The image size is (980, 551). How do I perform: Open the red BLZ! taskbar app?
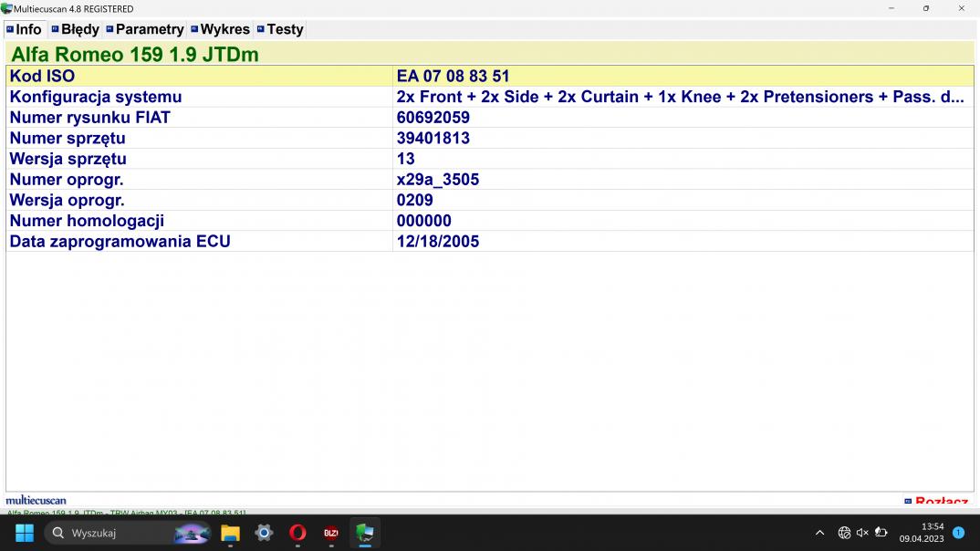tap(331, 533)
